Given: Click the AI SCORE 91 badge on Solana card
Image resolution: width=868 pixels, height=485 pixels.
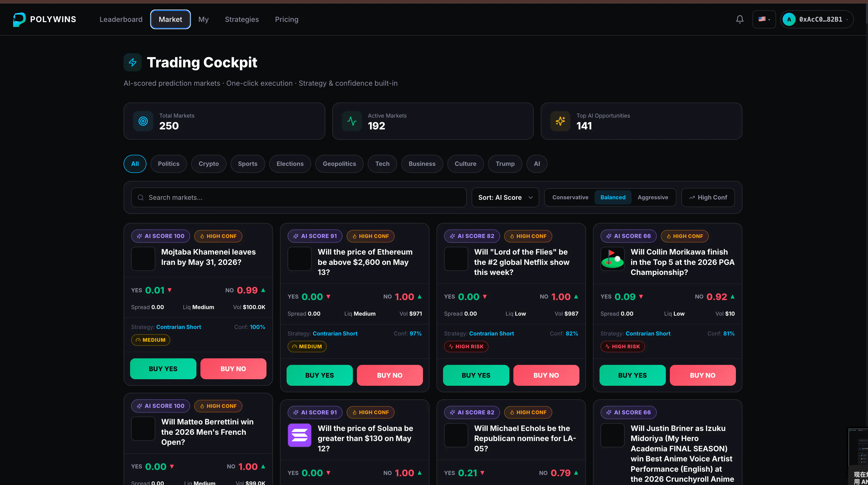Looking at the screenshot, I should 315,413.
